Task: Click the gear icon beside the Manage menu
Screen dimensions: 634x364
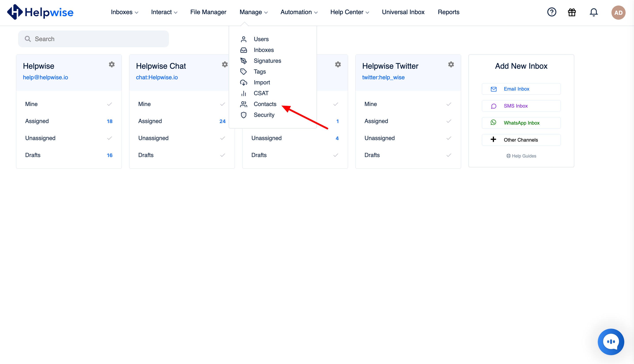Action: click(338, 64)
